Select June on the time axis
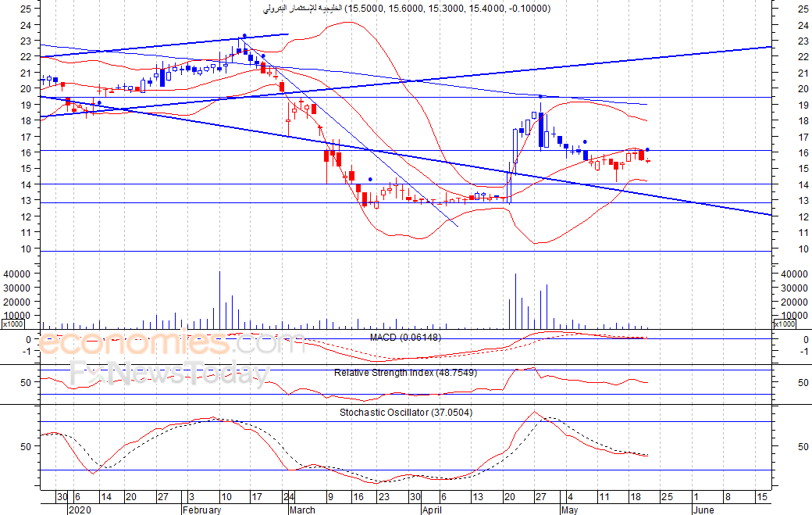Screen dimensions: 812x515 coord(703,510)
